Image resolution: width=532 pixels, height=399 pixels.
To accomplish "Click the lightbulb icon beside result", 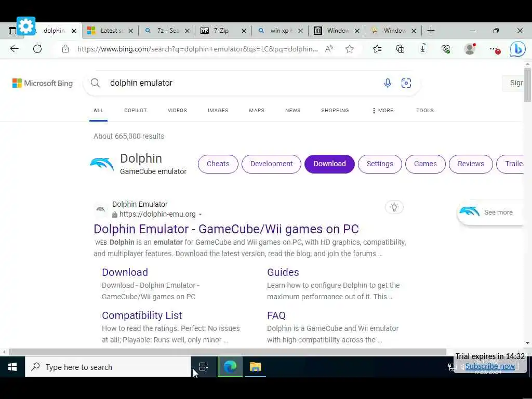I will (394, 207).
